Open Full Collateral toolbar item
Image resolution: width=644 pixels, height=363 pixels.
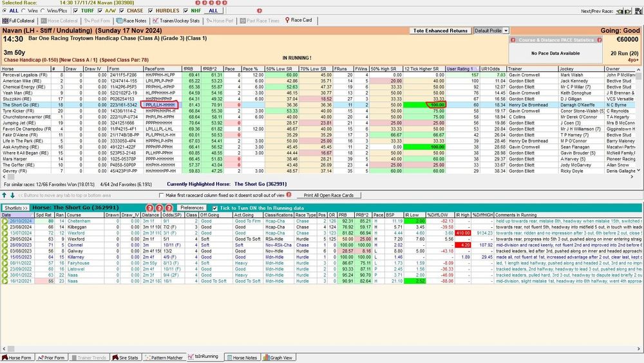point(19,21)
